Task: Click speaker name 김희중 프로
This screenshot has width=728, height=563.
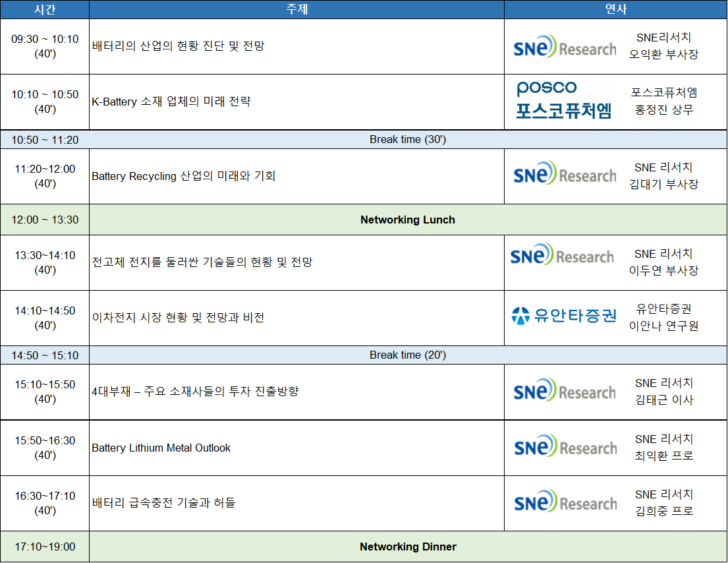Action: (x=664, y=512)
